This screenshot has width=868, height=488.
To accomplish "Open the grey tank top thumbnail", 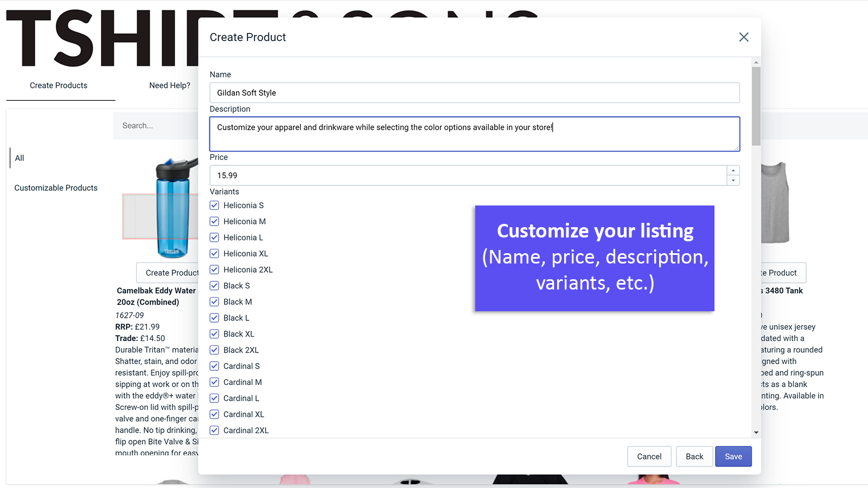I will (x=775, y=203).
